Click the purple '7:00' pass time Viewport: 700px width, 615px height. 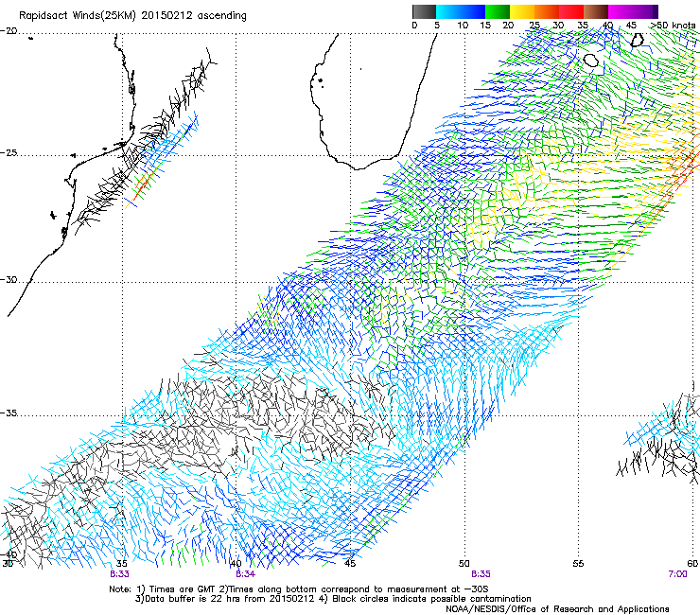pos(677,574)
